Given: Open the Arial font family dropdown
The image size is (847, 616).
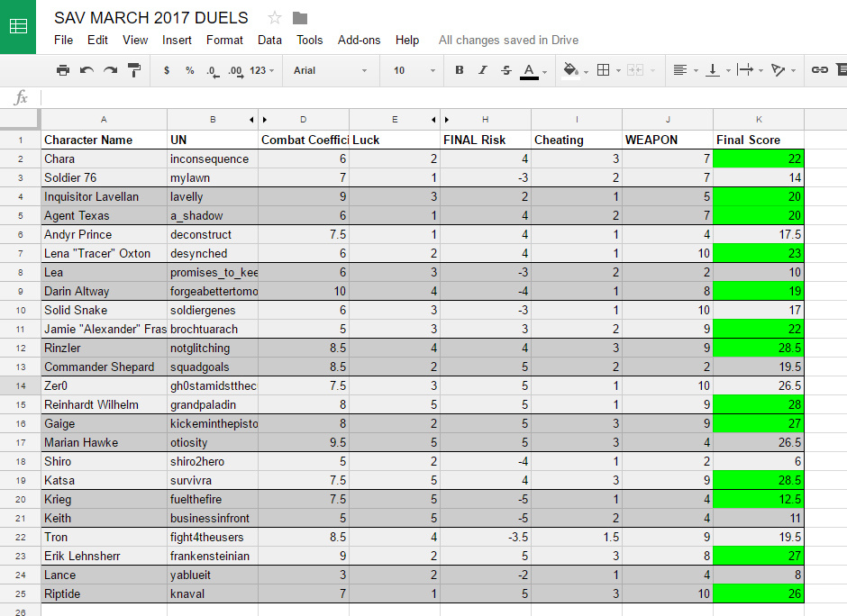Looking at the screenshot, I should pyautogui.click(x=330, y=70).
